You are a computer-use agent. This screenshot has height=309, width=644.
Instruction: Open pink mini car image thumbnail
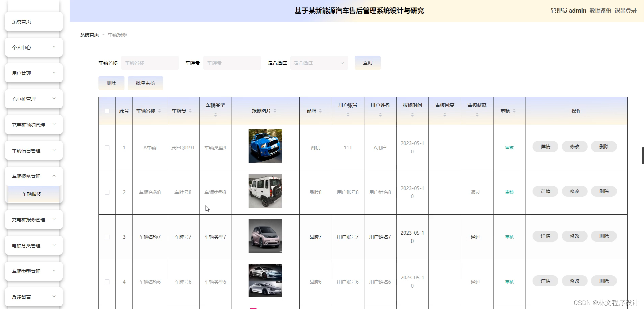point(265,236)
